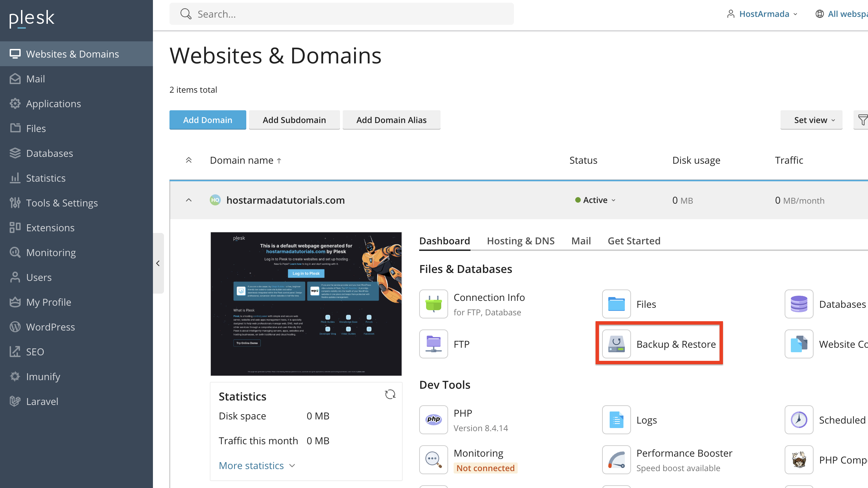Open Databases in the left sidebar

[x=76, y=153]
